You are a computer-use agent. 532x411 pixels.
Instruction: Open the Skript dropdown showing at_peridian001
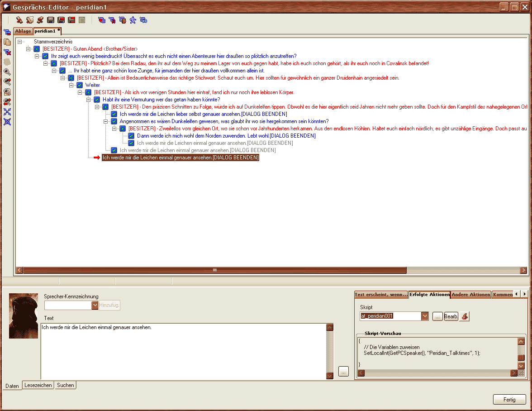(x=425, y=316)
